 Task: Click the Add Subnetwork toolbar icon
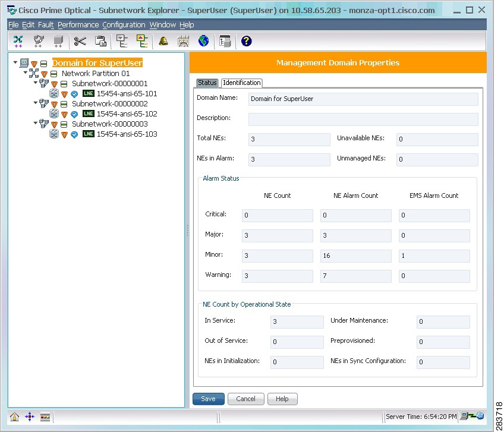[x=38, y=41]
